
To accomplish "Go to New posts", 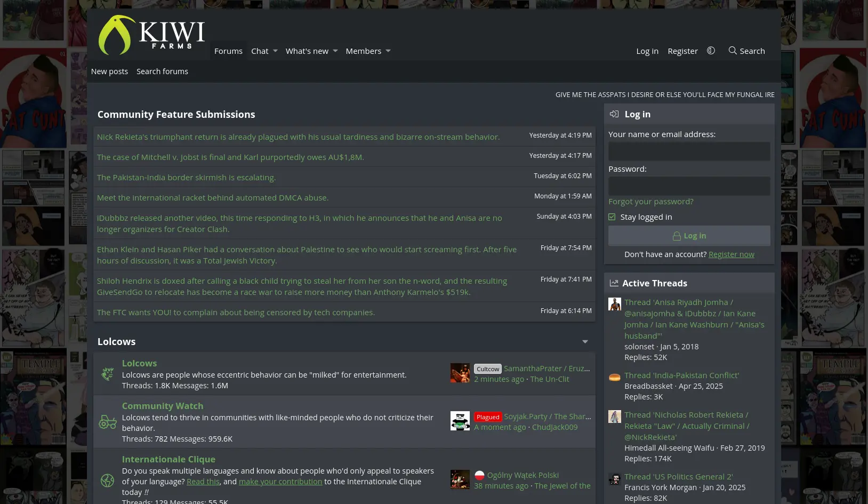I will pyautogui.click(x=109, y=71).
